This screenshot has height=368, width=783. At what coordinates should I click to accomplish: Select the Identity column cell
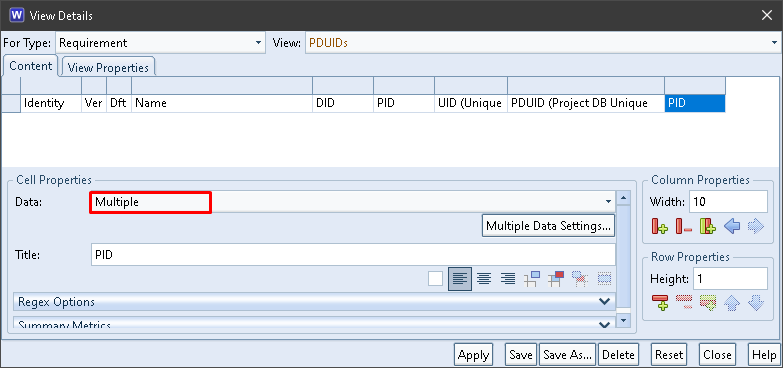pyautogui.click(x=51, y=103)
